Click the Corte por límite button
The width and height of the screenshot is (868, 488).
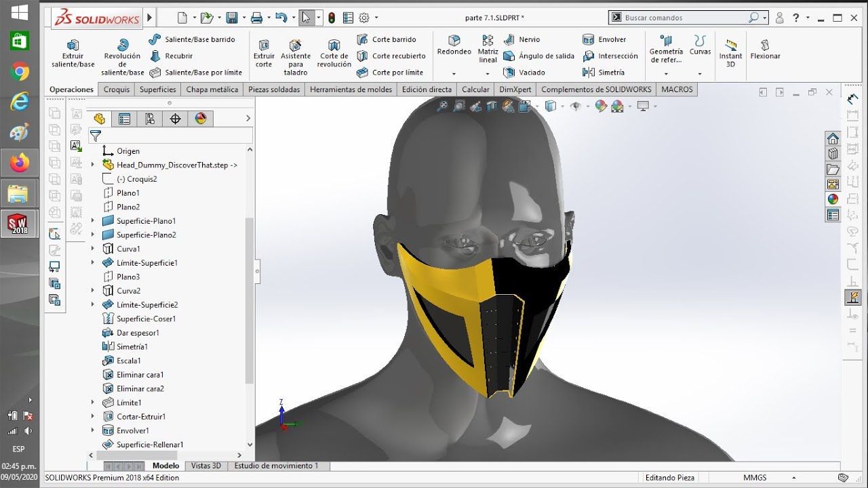[391, 73]
